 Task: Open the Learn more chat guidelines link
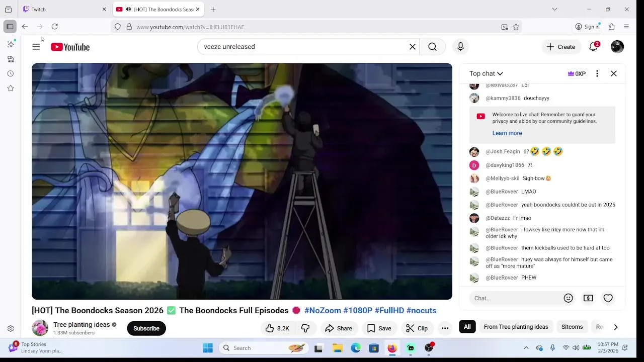pos(507,133)
